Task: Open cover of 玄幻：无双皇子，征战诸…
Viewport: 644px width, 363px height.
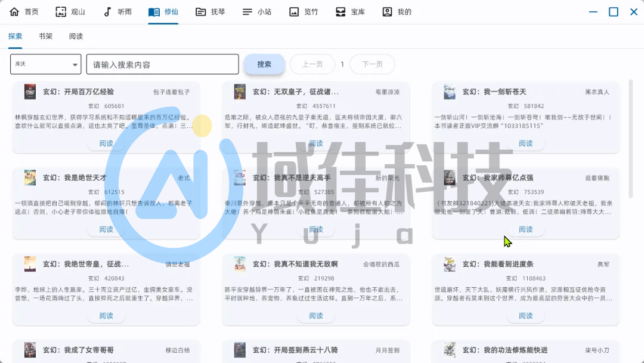Action: pyautogui.click(x=240, y=92)
